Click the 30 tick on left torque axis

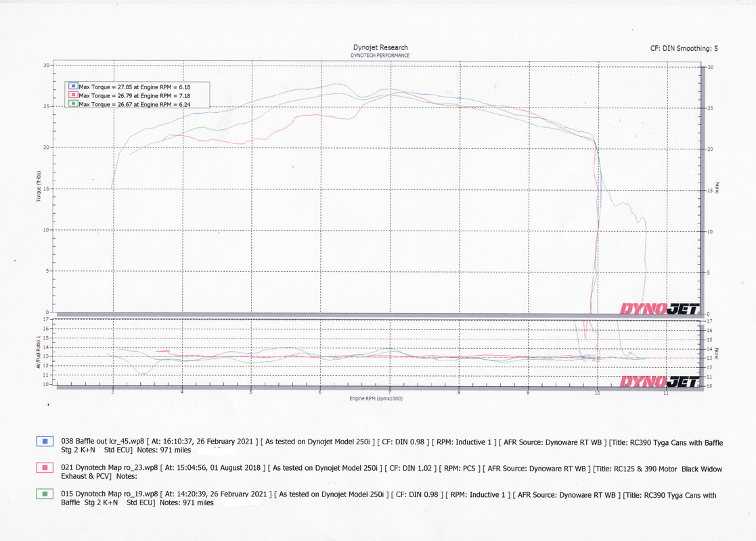coord(46,65)
